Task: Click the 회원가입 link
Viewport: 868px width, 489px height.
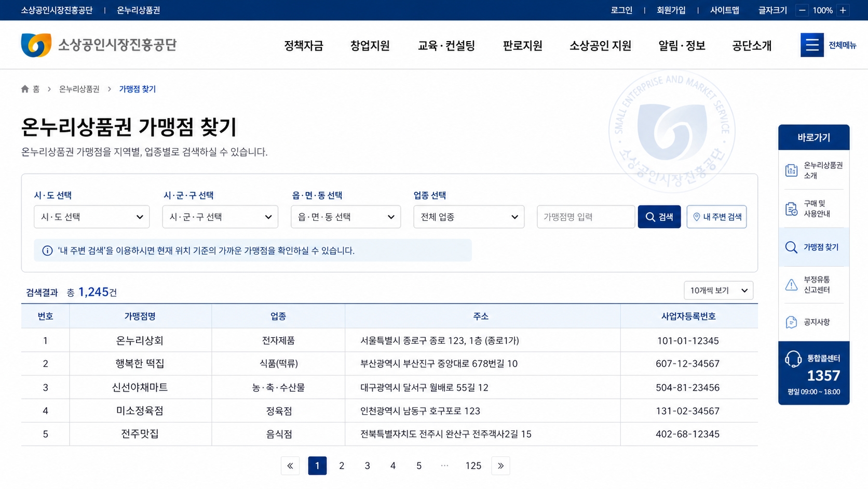Action: [x=671, y=10]
